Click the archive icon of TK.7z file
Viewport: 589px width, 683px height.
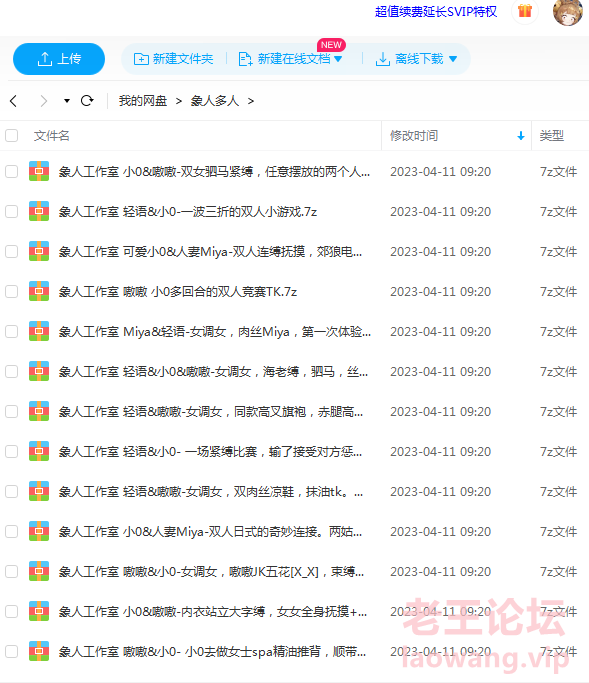pyautogui.click(x=39, y=291)
